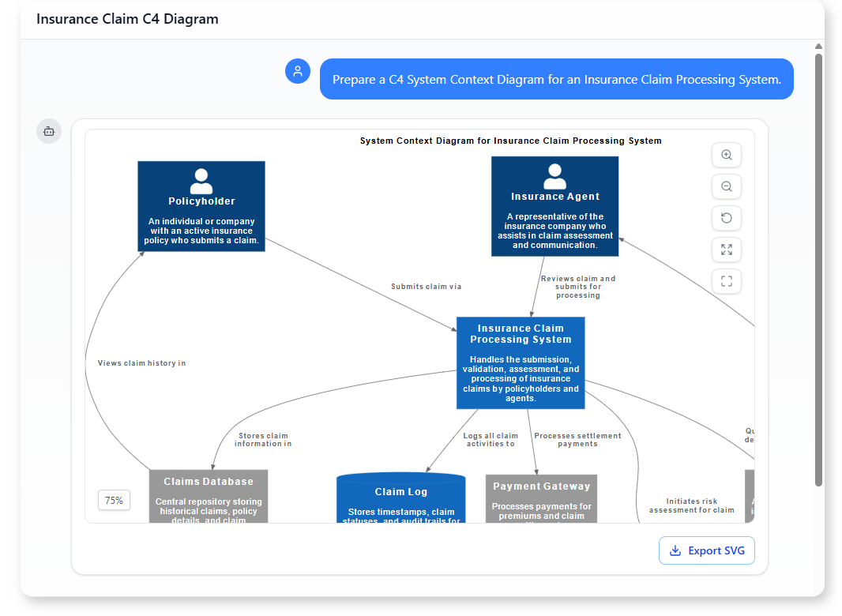
Task: Click the 'Stores claim information in' label
Action: [x=263, y=439]
